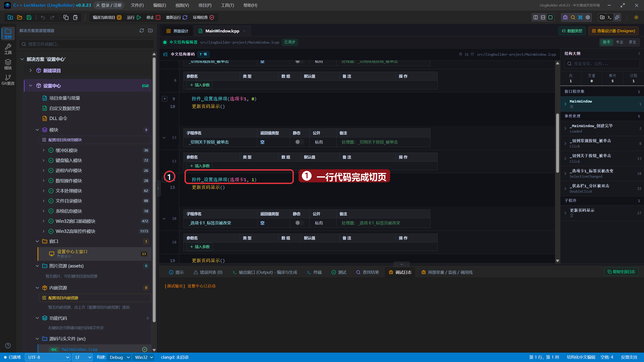Open the purple bug debug icon
The image size is (644, 362).
(x=565, y=17)
